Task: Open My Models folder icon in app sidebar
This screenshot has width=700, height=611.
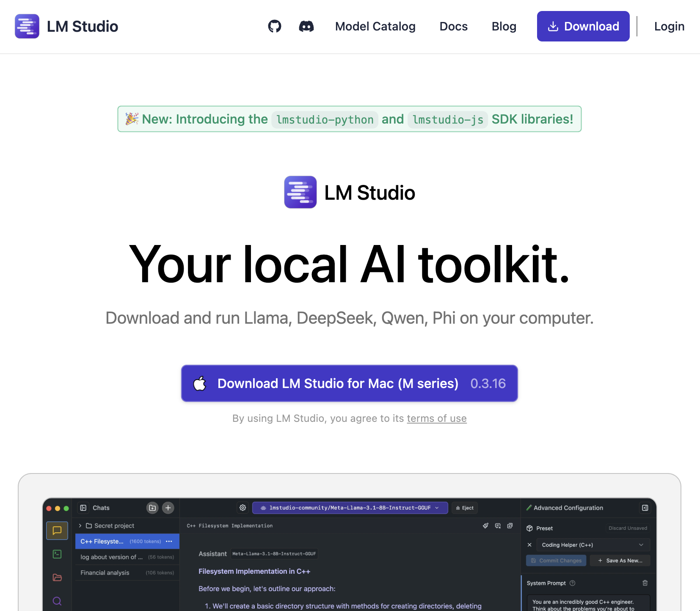Action: click(x=57, y=578)
